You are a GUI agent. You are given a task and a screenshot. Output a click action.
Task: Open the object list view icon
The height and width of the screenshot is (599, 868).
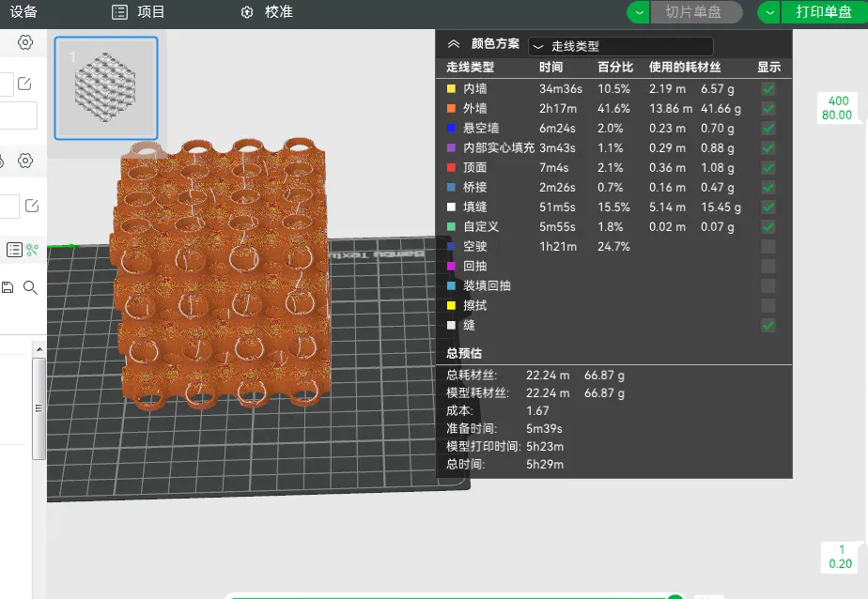click(x=14, y=250)
